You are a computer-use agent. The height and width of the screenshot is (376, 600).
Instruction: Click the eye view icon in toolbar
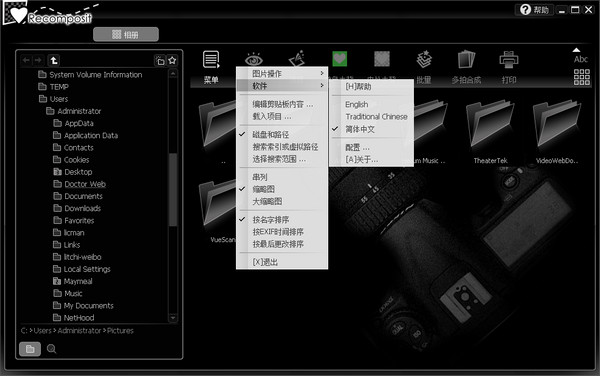coord(253,59)
